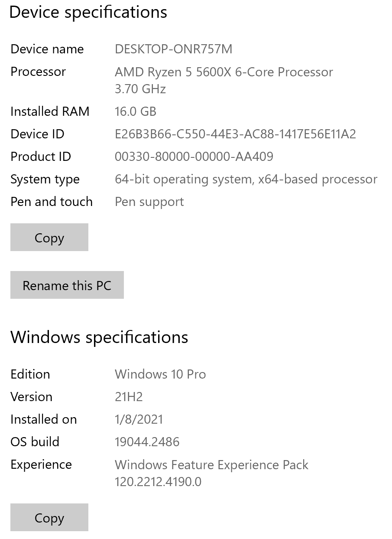This screenshot has width=392, height=539.
Task: Click the Product ID value 00330-80000-00000-AA409
Action: 194,157
